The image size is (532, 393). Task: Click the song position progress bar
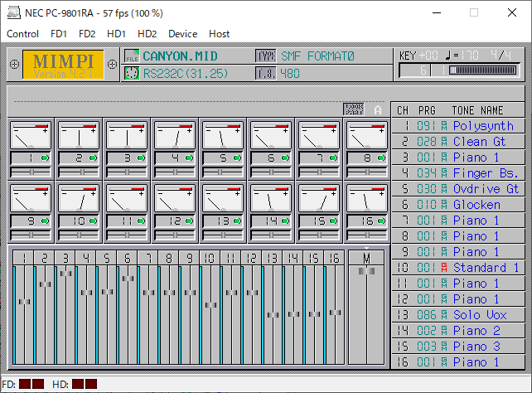[482, 70]
